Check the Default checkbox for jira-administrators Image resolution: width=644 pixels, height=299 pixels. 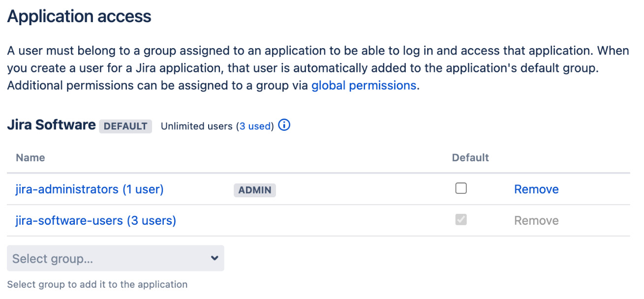461,188
